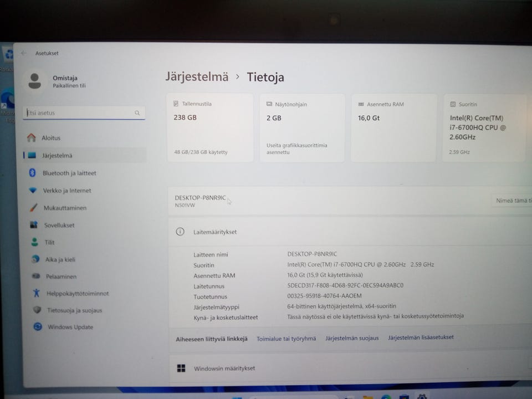Click the Laitteen nimi value DESKTOP-P8NR9IC
Image resolution: width=532 pixels, height=399 pixels.
point(312,254)
